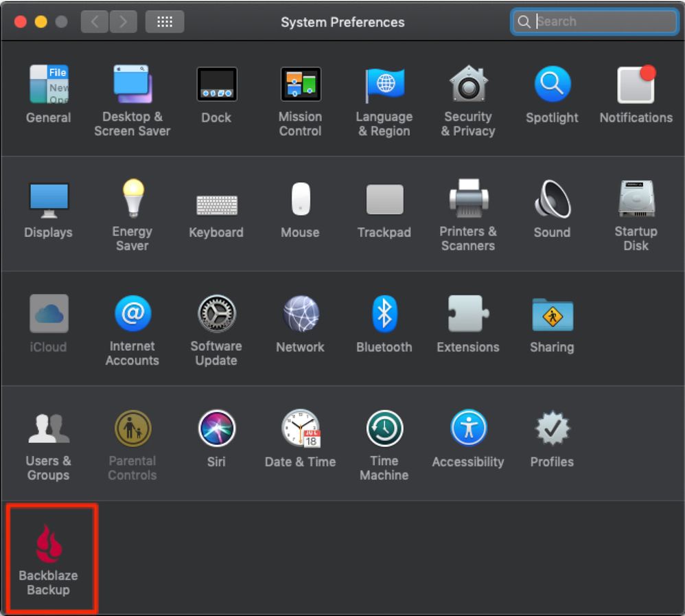Open the Time Machine preferences
Image resolution: width=685 pixels, height=616 pixels.
click(384, 429)
